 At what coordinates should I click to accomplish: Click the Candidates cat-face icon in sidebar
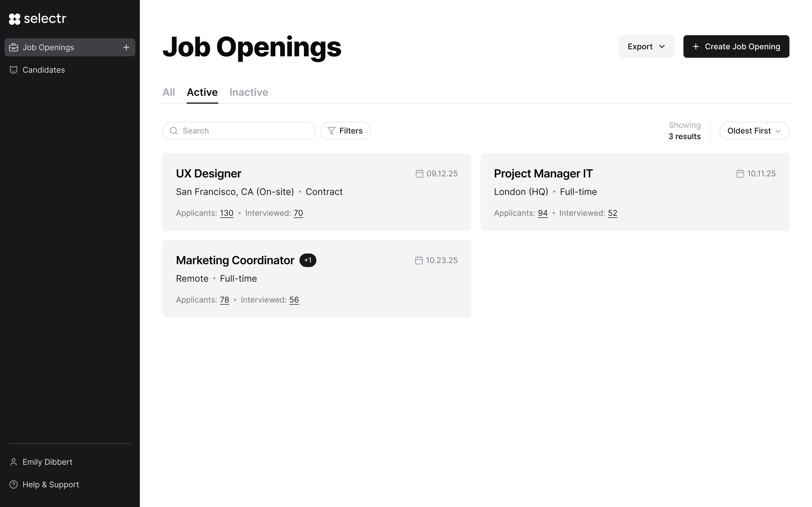(x=14, y=70)
